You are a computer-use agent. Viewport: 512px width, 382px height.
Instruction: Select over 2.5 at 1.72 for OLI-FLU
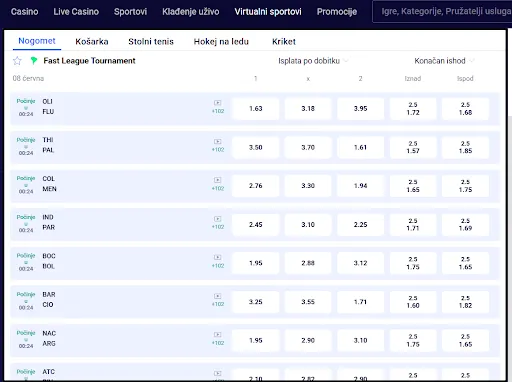[413, 109]
